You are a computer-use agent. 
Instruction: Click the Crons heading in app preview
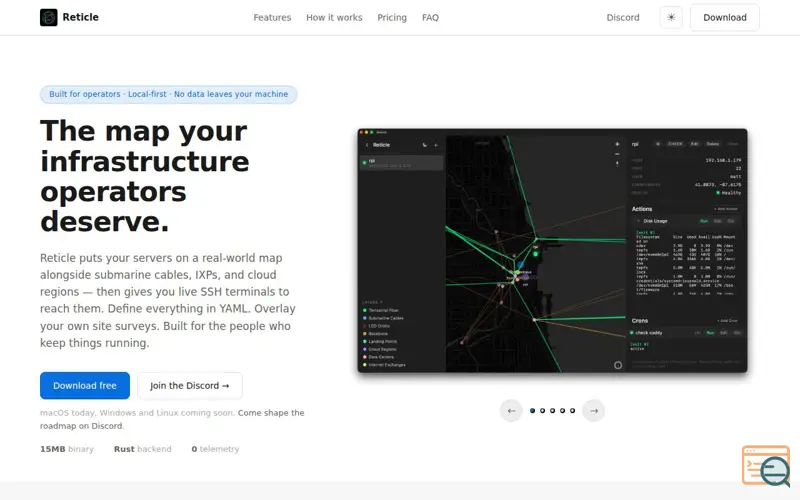[x=640, y=321]
